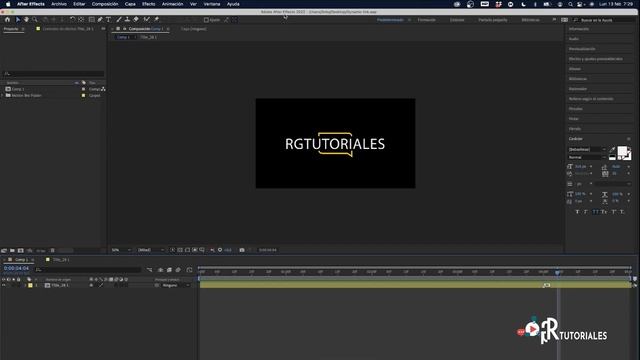This screenshot has width=640, height=360.
Task: Click the eyedropper in the Character panel
Action: [x=612, y=150]
